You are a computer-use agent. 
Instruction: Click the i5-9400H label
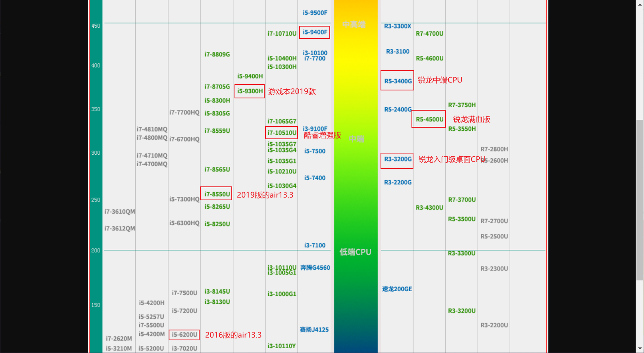[x=250, y=76]
